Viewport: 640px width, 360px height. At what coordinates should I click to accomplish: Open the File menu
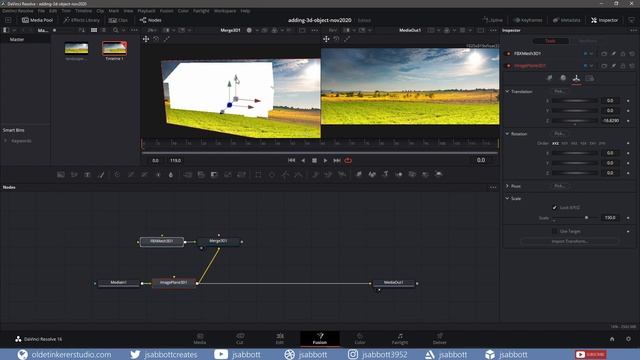[41, 11]
